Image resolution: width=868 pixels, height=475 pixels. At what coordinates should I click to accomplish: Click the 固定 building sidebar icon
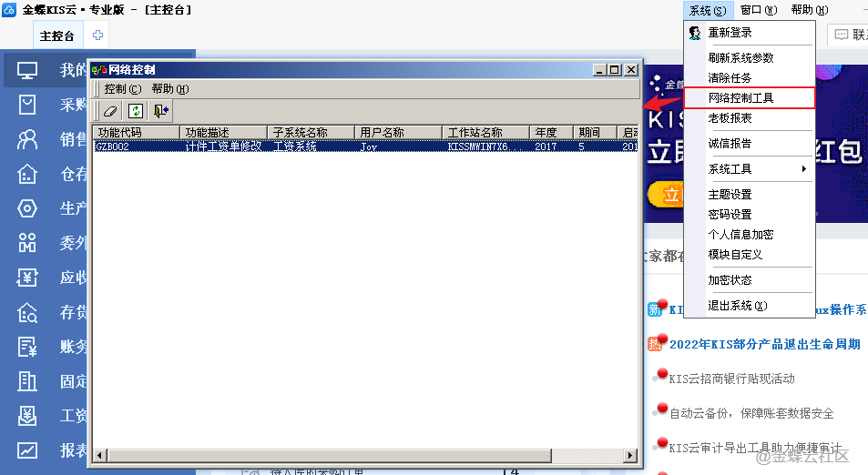pos(27,381)
